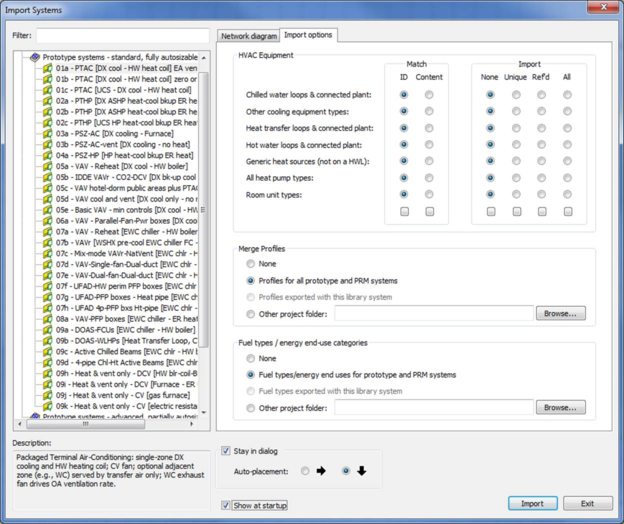Select the 09a DOAS-FCUs system icon

click(x=47, y=330)
